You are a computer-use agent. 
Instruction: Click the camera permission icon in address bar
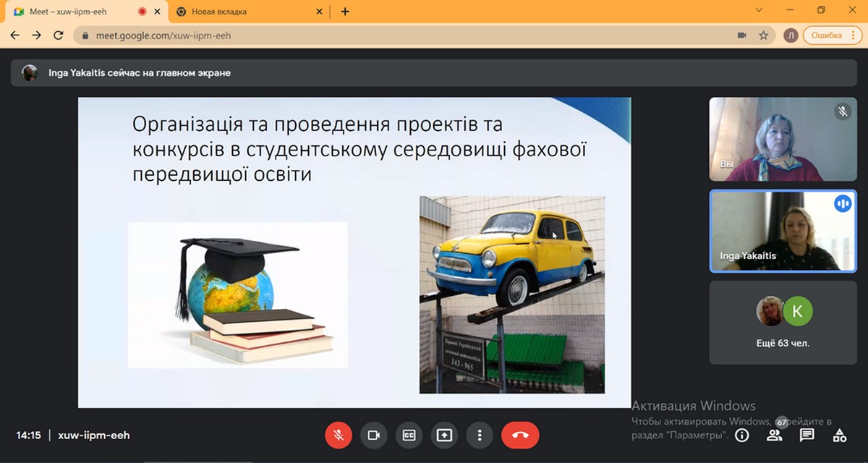click(741, 35)
